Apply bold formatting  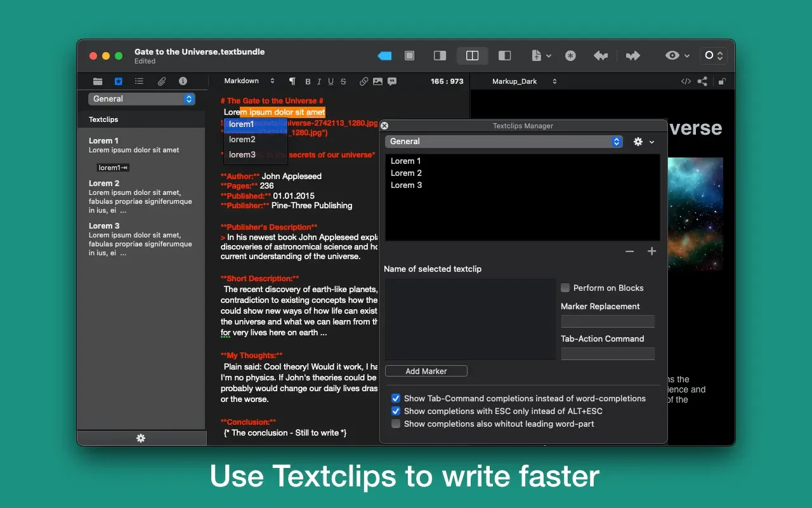[308, 81]
